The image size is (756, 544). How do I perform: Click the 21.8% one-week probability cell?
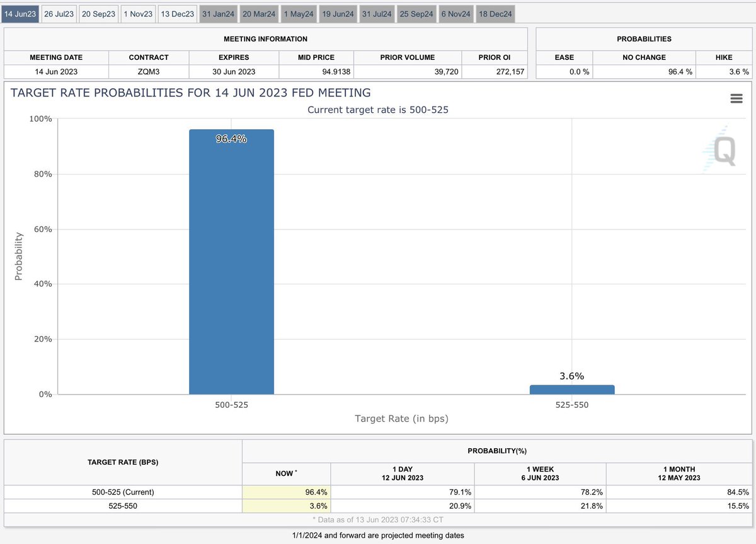pos(540,506)
